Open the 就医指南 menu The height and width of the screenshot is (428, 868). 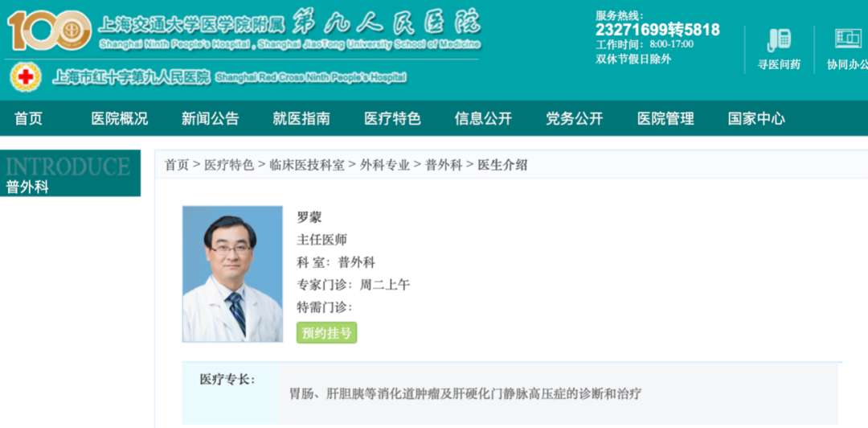pyautogui.click(x=301, y=118)
